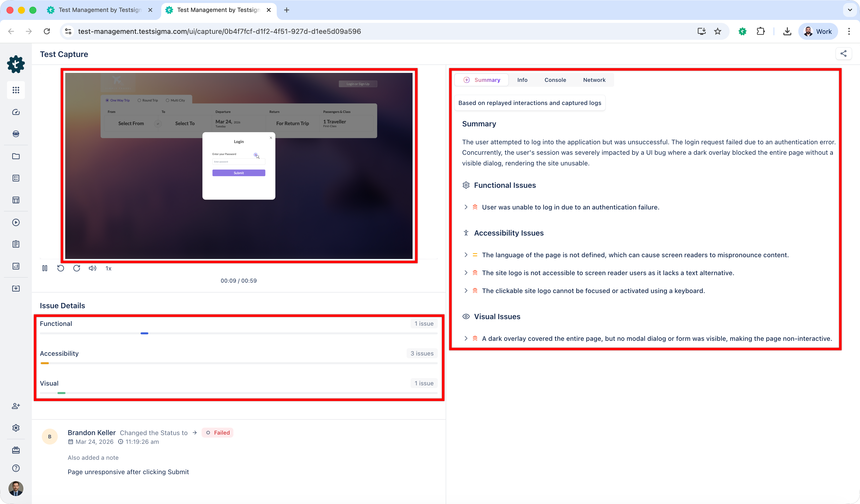Open the dashboard gauge icon in sidebar
The width and height of the screenshot is (860, 504).
(16, 112)
